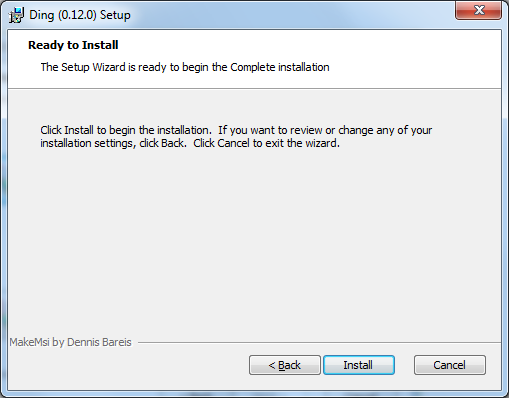Click the 'Ding (0.12.0) Setup' window title
This screenshot has height=398, width=509.
[80, 15]
